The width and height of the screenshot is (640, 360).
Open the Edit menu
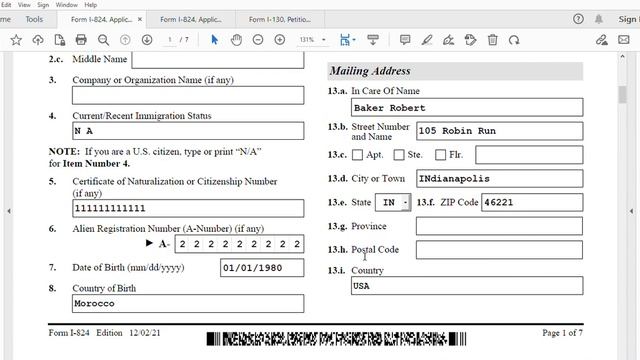click(x=6, y=5)
